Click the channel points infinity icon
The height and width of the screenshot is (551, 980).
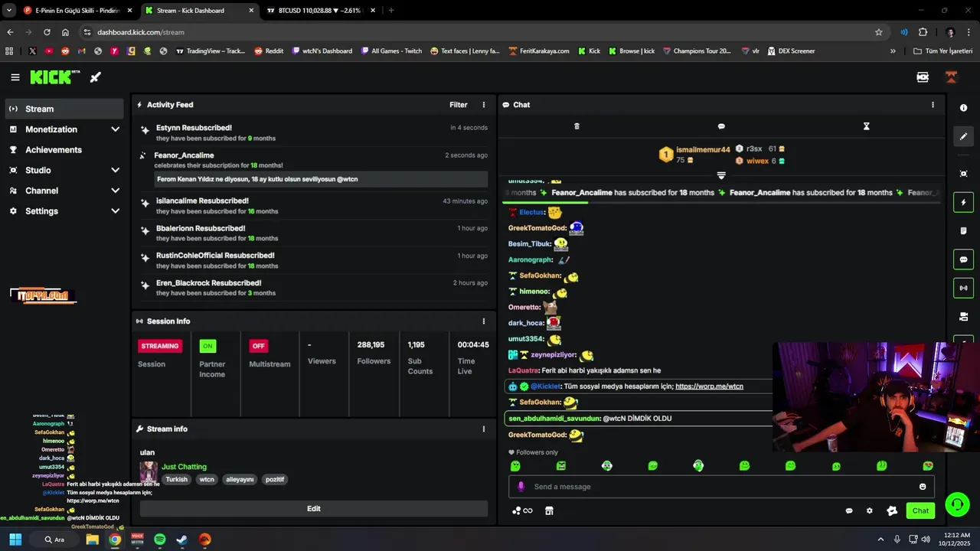522,510
